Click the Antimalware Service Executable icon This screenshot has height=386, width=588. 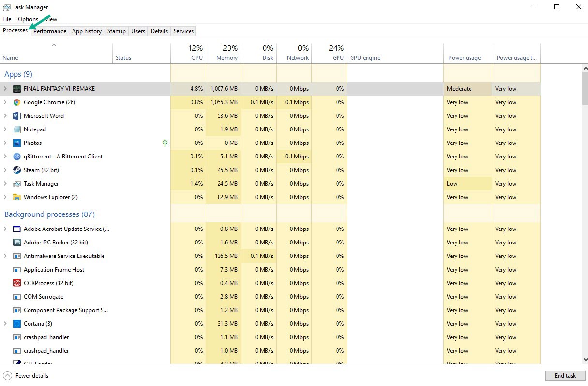[x=17, y=256]
